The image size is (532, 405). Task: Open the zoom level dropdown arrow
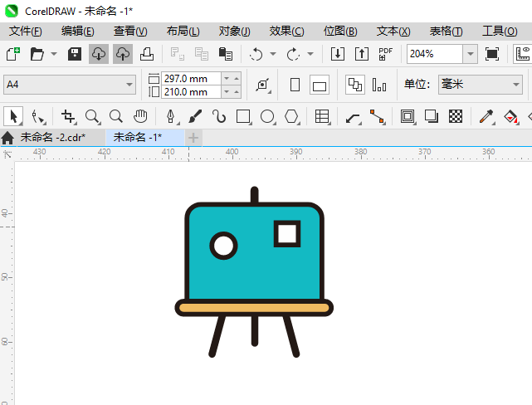tap(471, 54)
